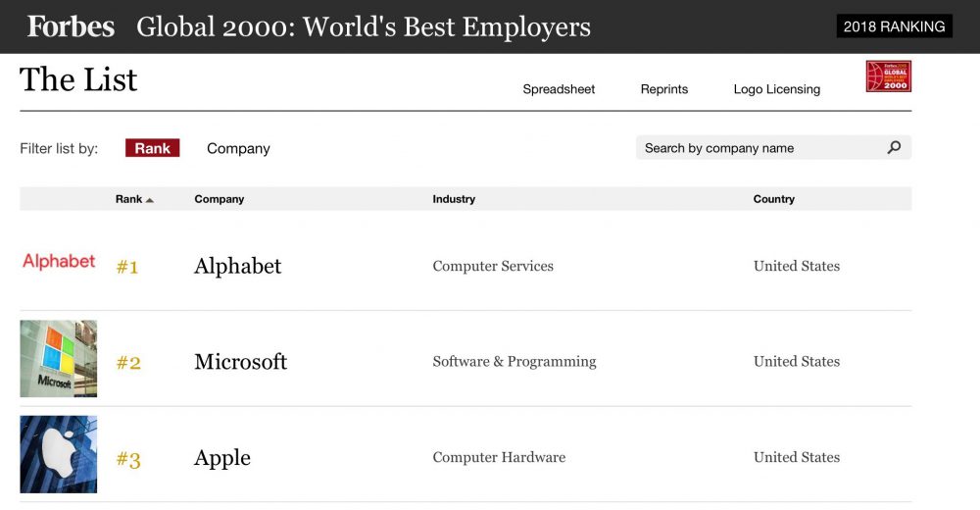
Task: Open the Spreadsheet link
Action: click(x=559, y=89)
